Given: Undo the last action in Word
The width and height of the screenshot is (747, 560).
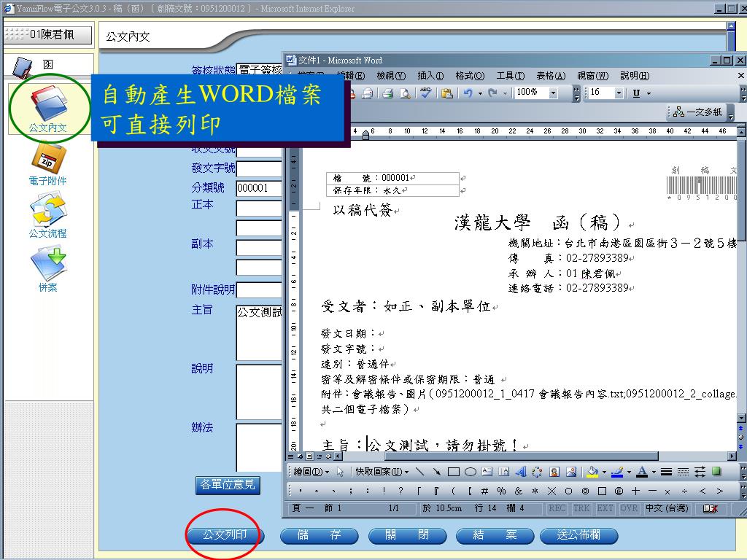Looking at the screenshot, I should (468, 93).
